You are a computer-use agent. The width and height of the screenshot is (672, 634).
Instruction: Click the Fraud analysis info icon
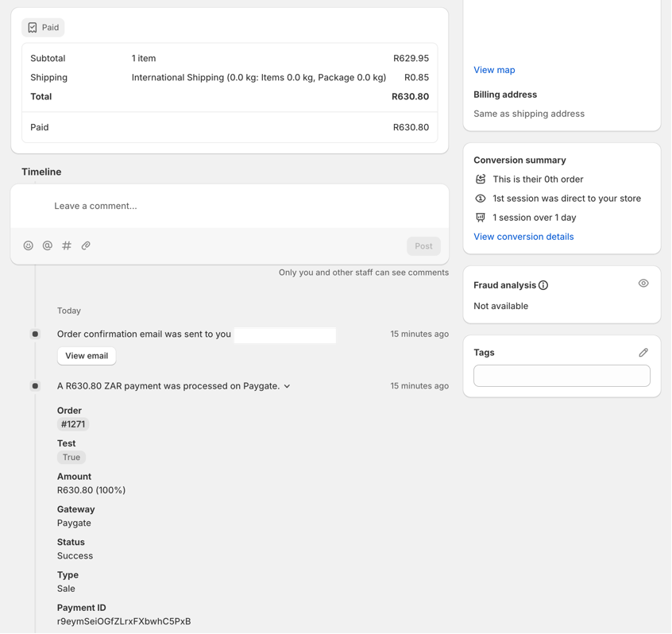pos(543,285)
